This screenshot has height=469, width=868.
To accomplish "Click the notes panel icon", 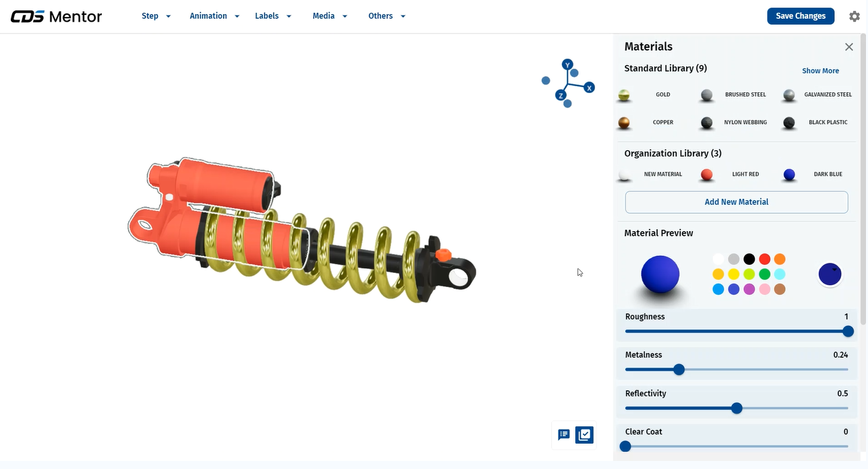I will coord(564,435).
